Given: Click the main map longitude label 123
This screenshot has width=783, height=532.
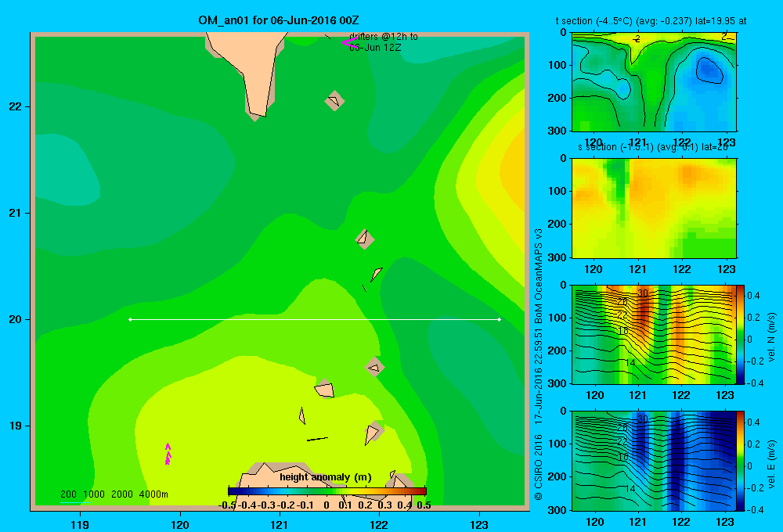Looking at the screenshot, I should [x=479, y=524].
